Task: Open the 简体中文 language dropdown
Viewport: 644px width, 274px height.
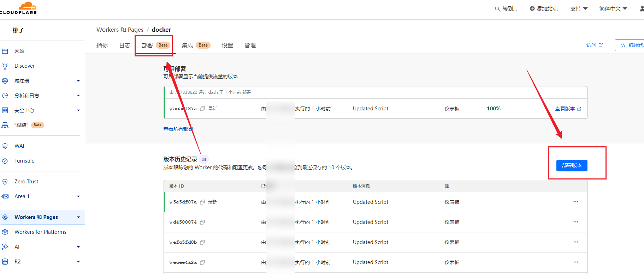Action: coord(613,9)
